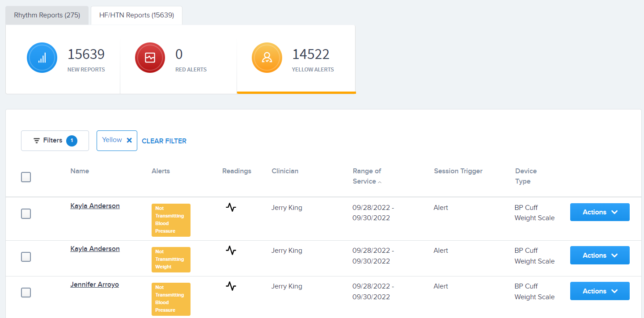
Task: Open the HF/HTN Reports tab
Action: 136,15
